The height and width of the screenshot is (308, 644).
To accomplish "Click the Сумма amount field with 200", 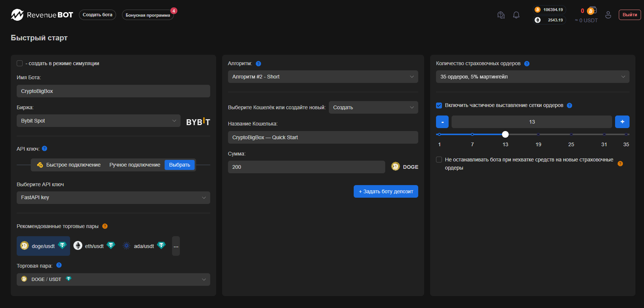I will tap(307, 167).
